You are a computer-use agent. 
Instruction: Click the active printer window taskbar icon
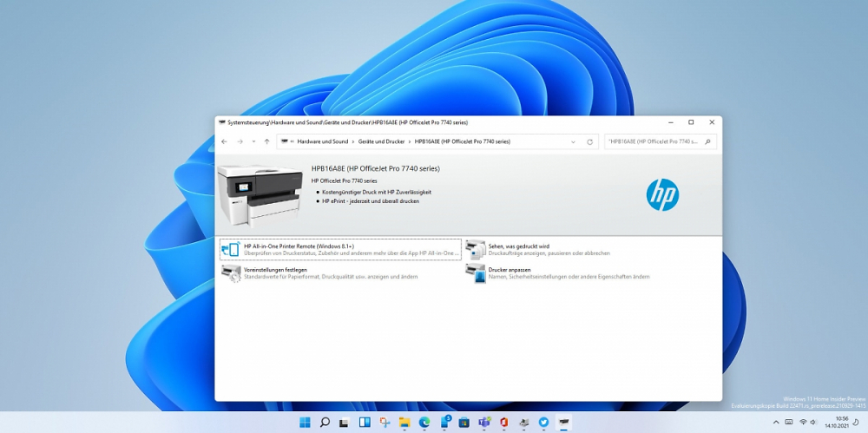(x=563, y=423)
